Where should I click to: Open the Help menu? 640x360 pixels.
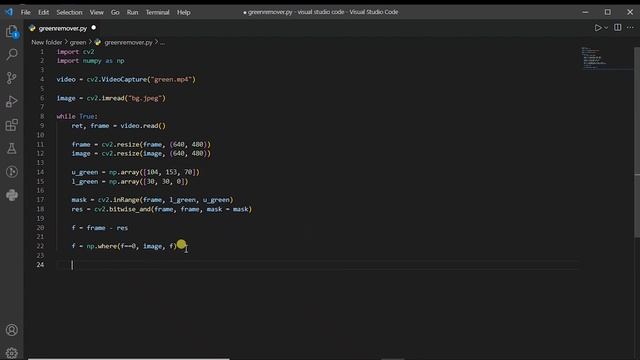click(184, 12)
